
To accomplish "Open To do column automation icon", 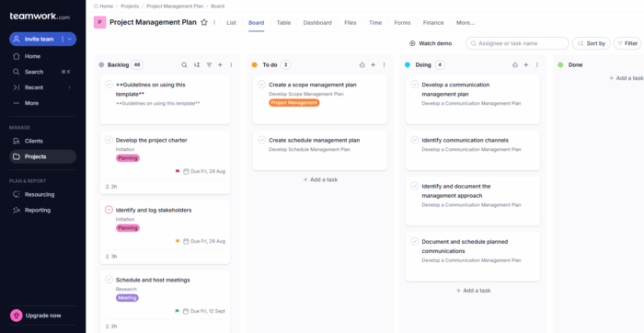I will click(x=362, y=65).
